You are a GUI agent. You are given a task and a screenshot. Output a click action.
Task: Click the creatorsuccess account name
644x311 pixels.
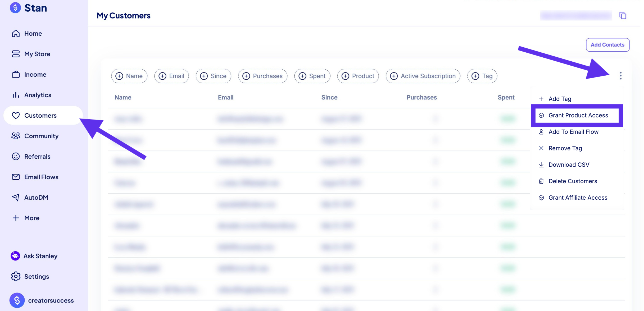pos(51,300)
